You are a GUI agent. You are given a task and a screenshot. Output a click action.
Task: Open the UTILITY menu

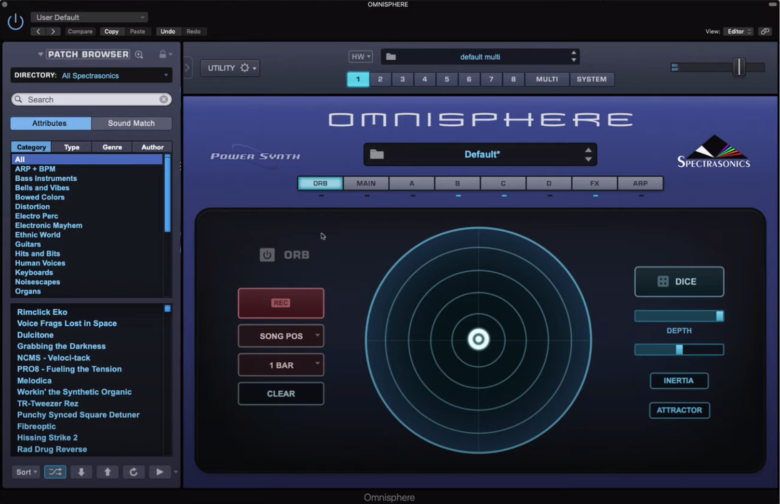230,68
